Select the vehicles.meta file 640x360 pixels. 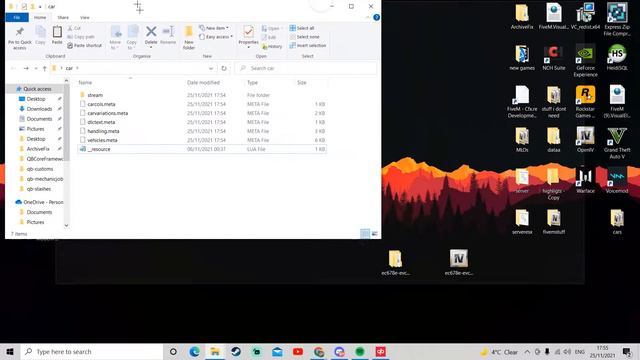202,140
